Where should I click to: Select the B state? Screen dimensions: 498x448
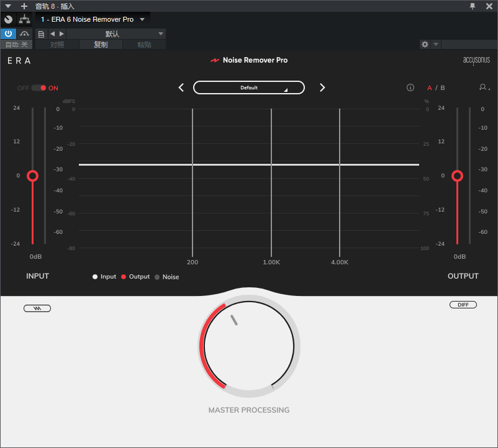click(x=442, y=88)
